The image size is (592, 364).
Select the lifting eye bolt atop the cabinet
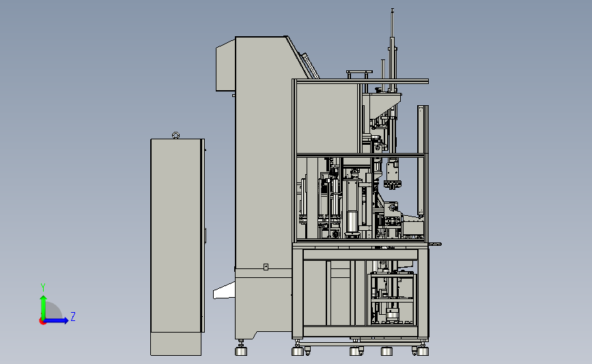(x=175, y=135)
